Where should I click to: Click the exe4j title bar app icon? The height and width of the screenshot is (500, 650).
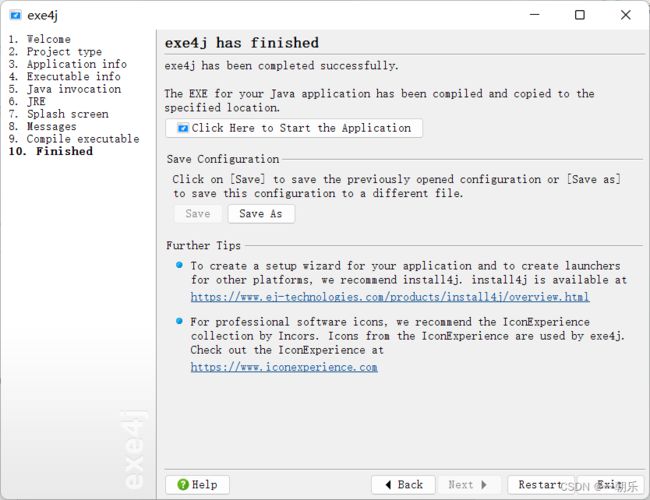pos(15,15)
